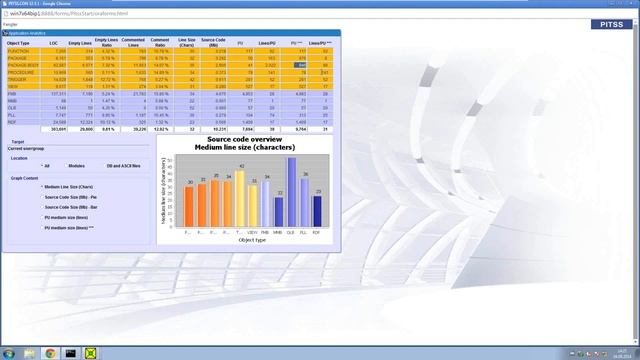Click the highlighted PU *** cell in PACKAGE BODY row
This screenshot has height=360, width=640.
tap(300, 65)
